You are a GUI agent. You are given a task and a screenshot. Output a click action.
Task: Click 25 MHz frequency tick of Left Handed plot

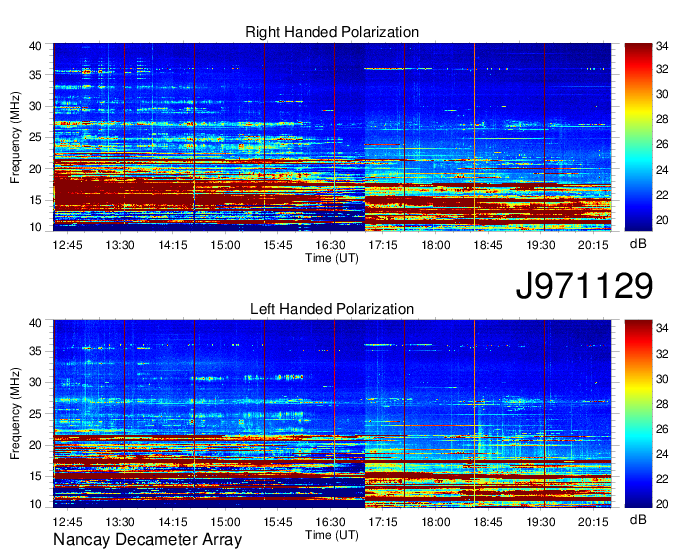(36, 414)
